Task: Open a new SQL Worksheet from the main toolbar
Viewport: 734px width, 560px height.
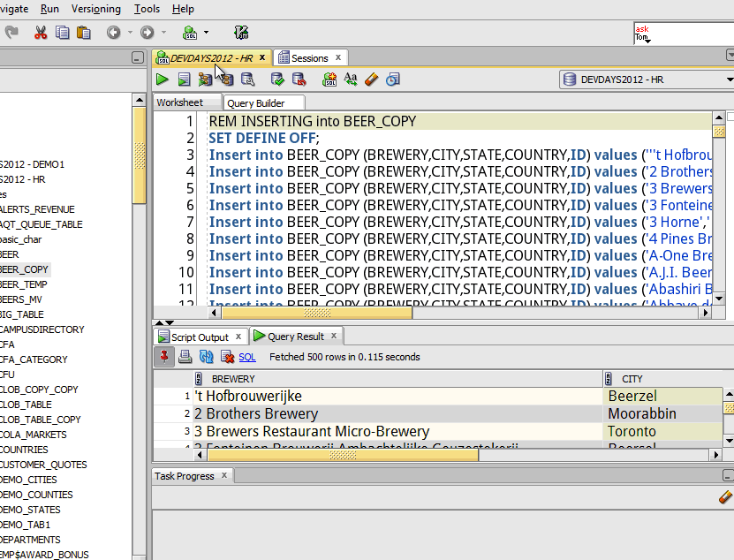Action: [x=190, y=33]
